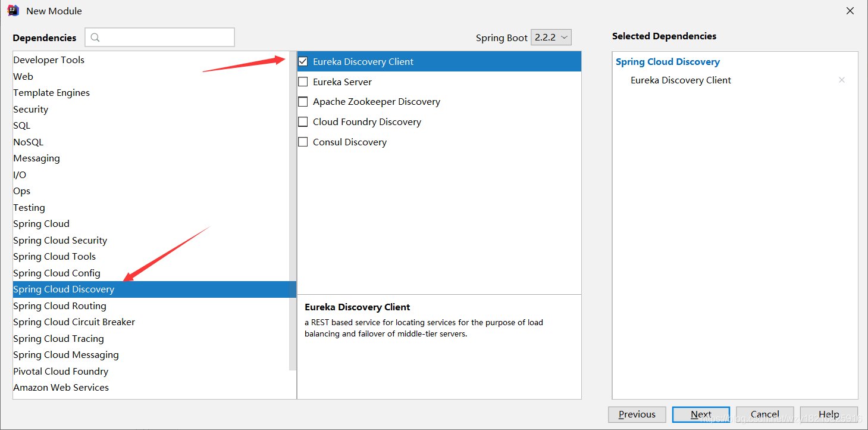Screen dimensions: 868x430
Task: Select the NoSQL category
Action: 151,142
